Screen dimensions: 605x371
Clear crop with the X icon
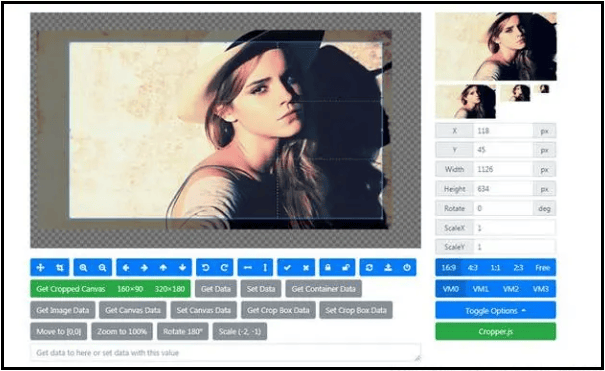pyautogui.click(x=306, y=268)
